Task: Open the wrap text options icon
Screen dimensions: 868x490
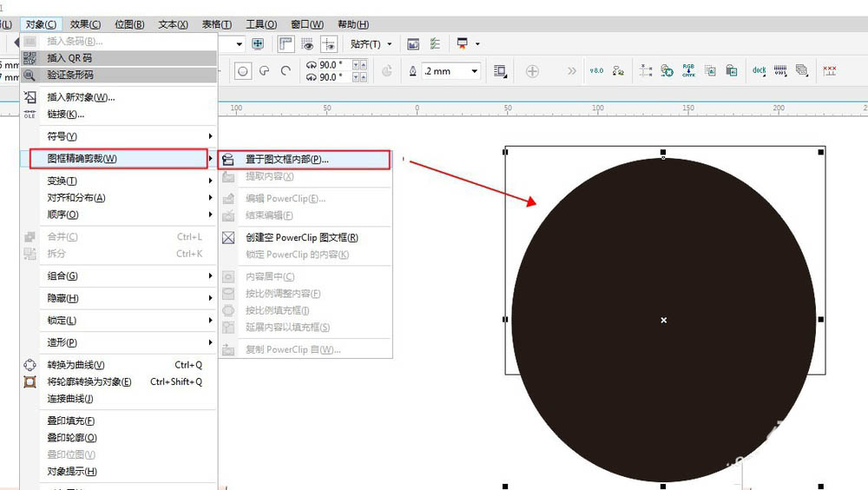Action: tap(500, 71)
